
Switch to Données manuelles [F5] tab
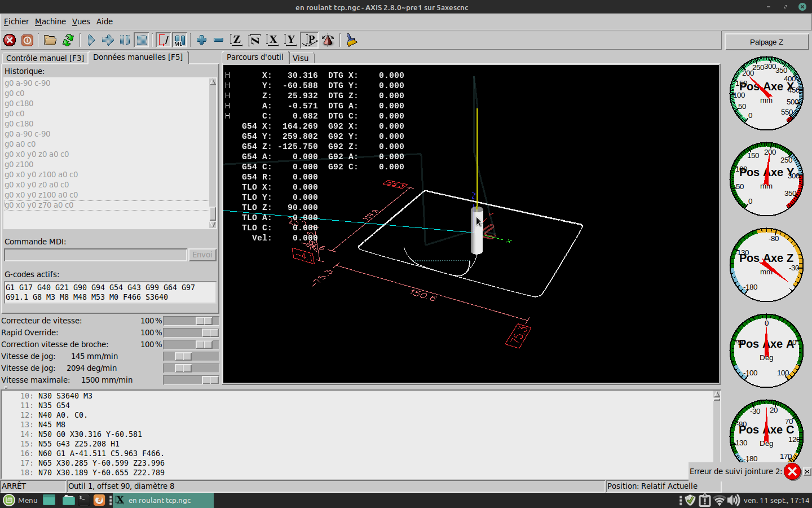(138, 57)
